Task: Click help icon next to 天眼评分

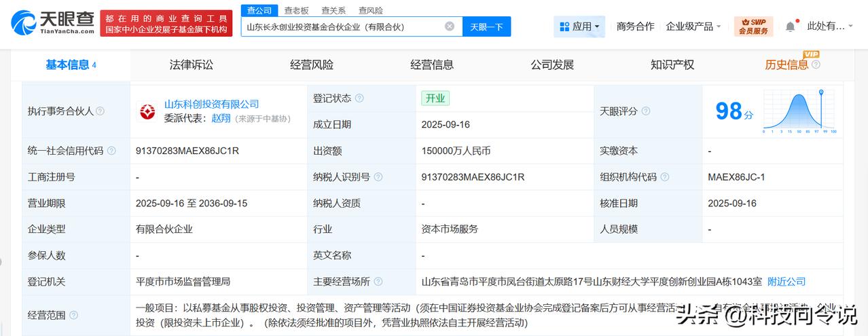Action: point(646,111)
